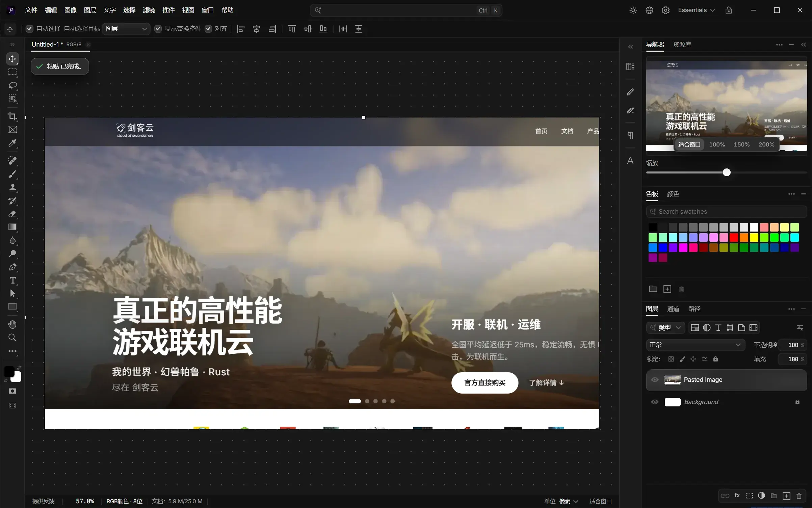Select the Lasso tool

(12, 85)
